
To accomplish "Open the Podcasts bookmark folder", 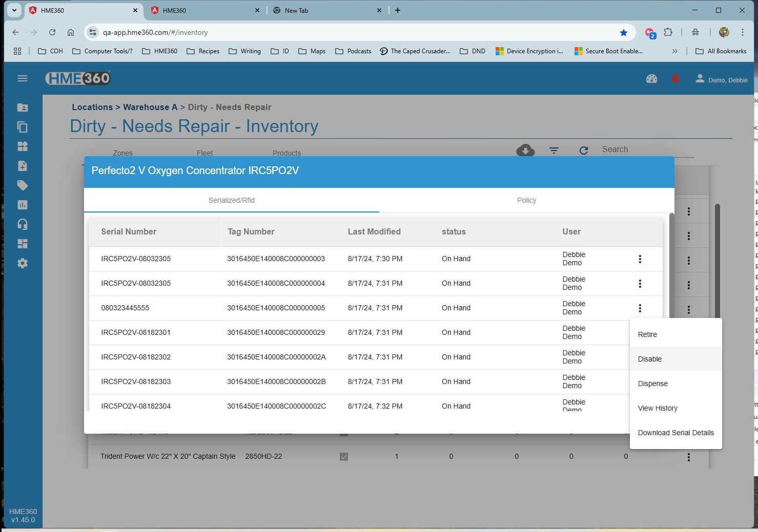I will click(x=353, y=51).
